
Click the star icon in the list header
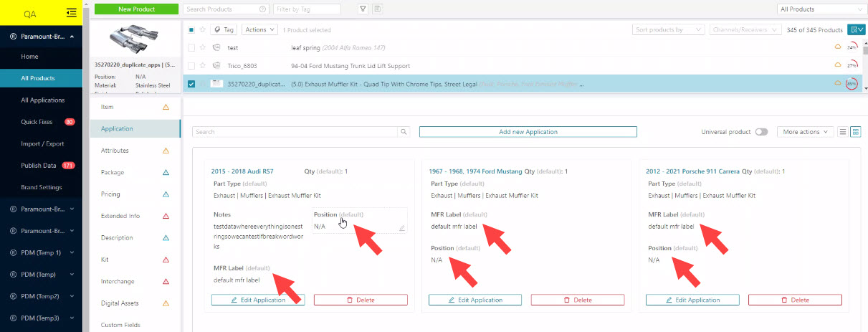point(202,29)
